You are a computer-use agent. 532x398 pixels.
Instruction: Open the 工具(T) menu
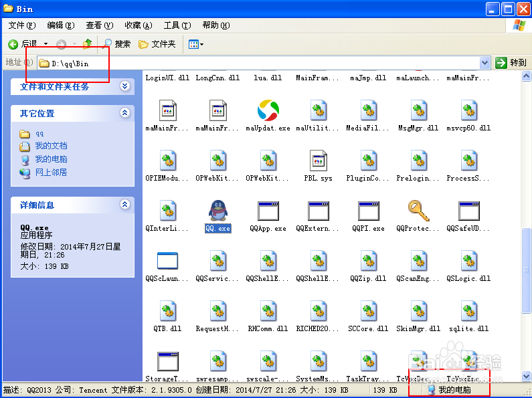177,25
